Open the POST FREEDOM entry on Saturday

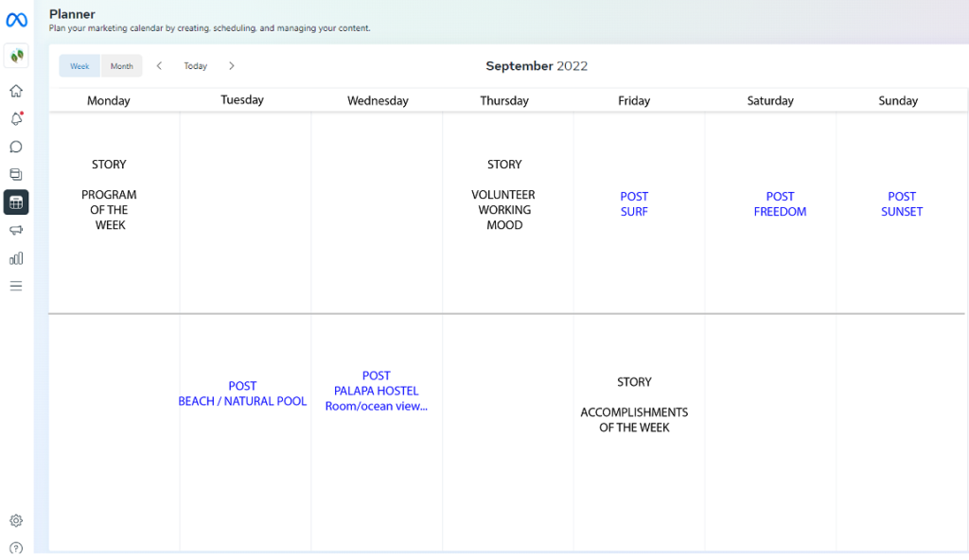[x=780, y=204]
